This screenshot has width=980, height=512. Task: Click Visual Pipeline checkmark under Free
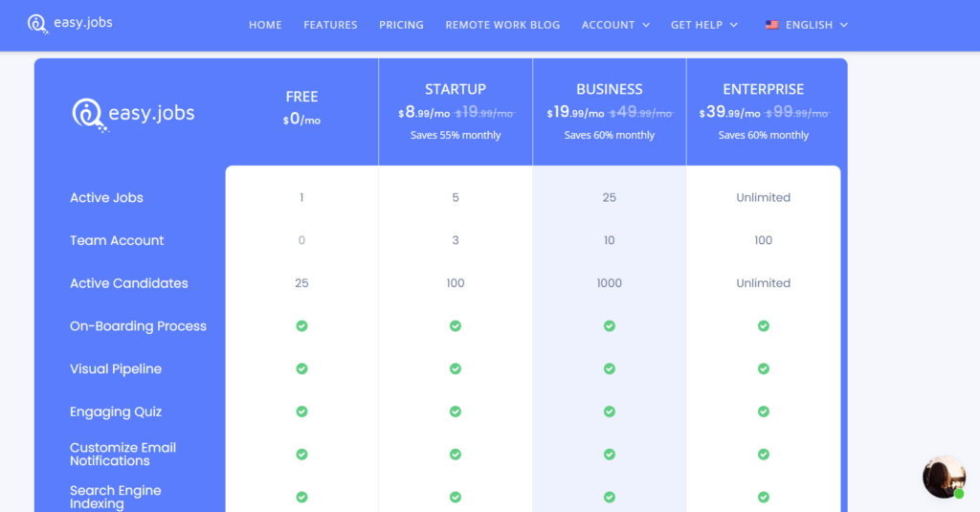pos(301,368)
